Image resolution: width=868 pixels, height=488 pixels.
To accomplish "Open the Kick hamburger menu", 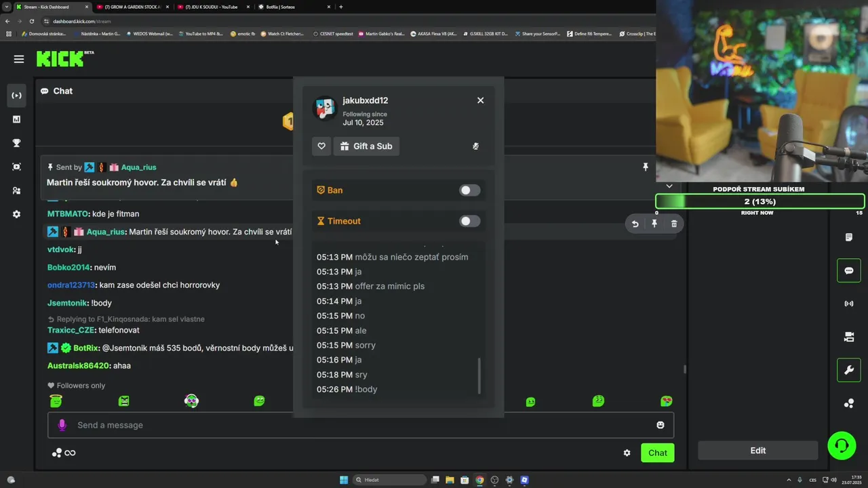I will 19,59.
